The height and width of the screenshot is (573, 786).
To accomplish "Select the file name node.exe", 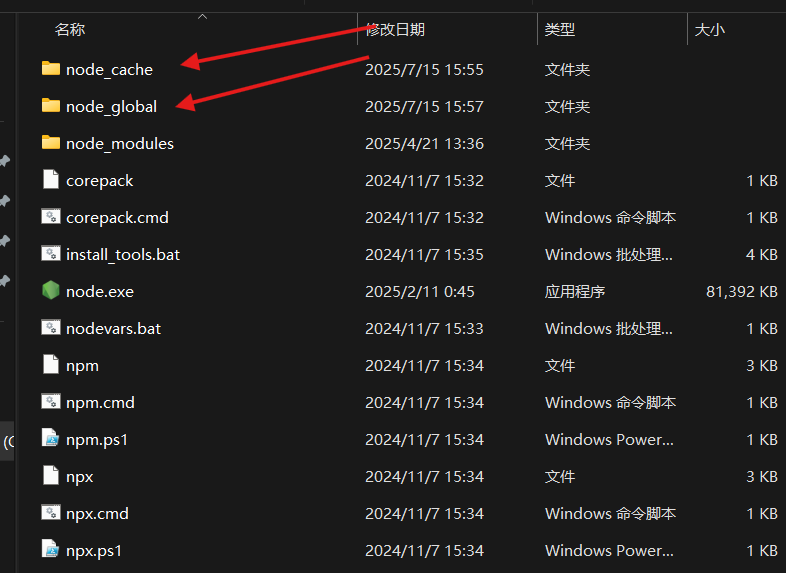I will (100, 291).
